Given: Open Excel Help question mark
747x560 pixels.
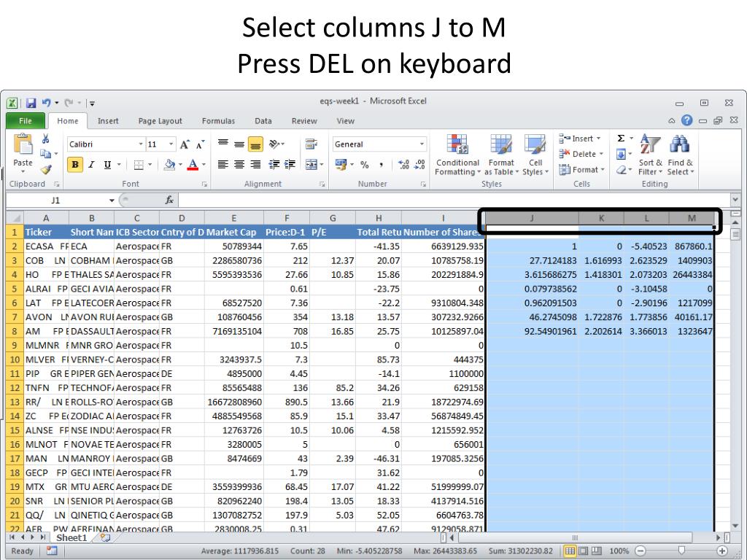Looking at the screenshot, I should (x=686, y=120).
